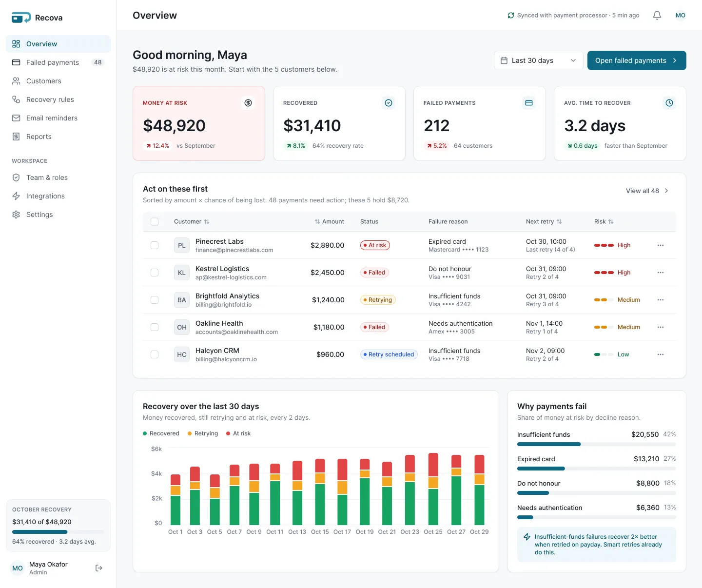
Task: Toggle the select-all checkbox in table header
Action: 155,222
